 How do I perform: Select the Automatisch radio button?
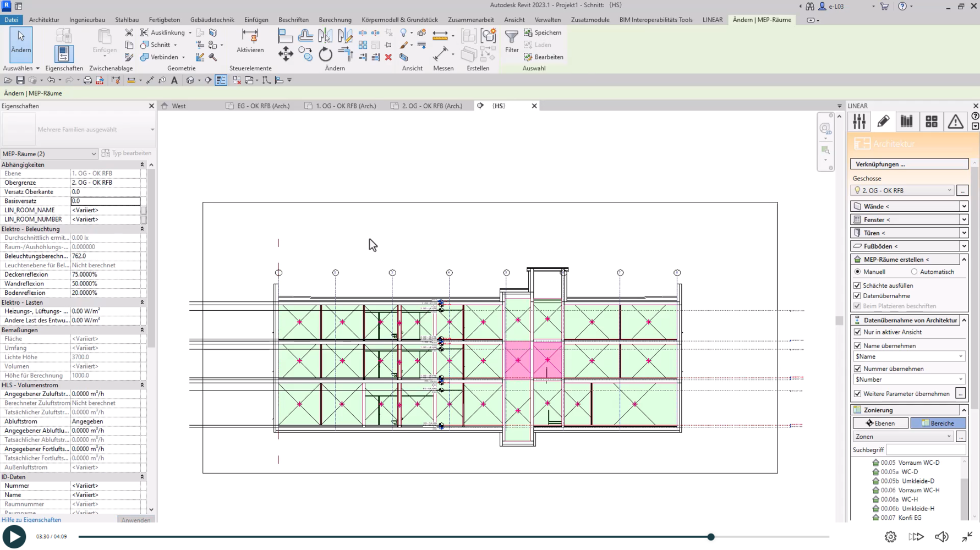click(x=914, y=272)
